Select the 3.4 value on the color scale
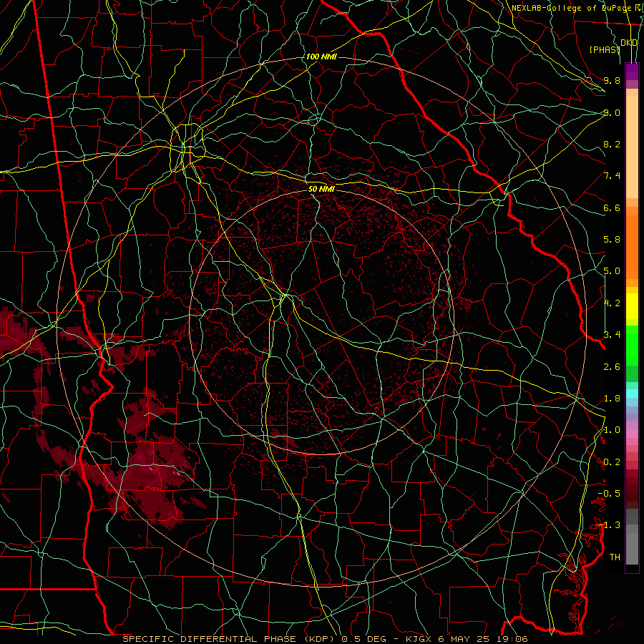The width and height of the screenshot is (644, 644). point(612,335)
